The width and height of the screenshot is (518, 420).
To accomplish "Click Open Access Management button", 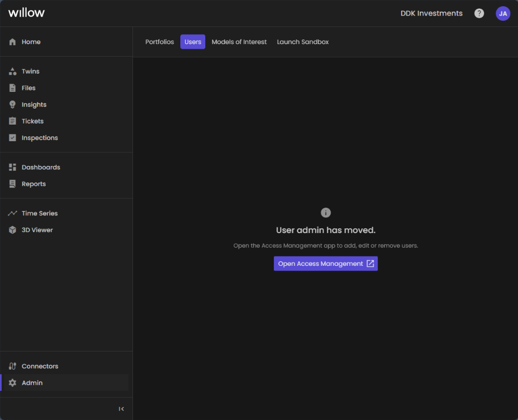I will tap(326, 264).
